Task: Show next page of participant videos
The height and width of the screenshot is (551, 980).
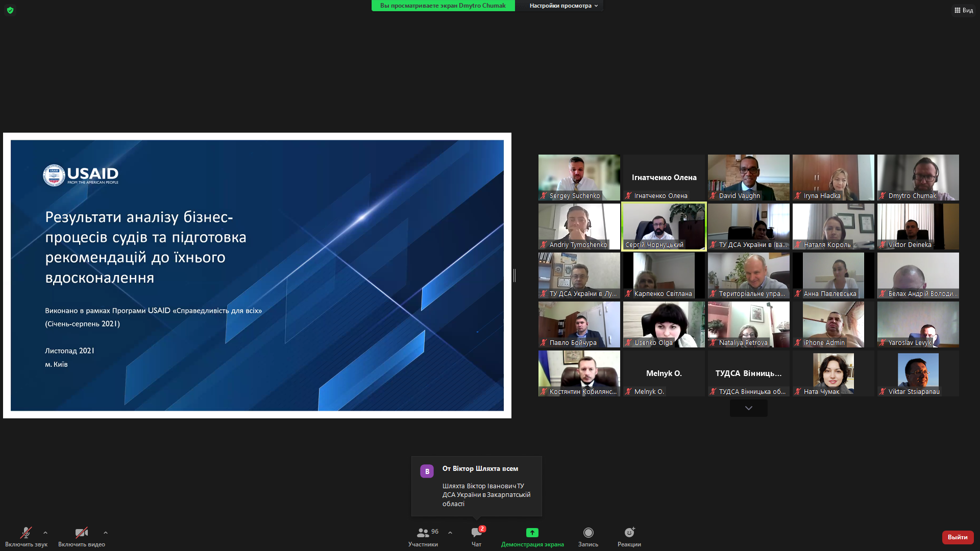Action: tap(748, 408)
